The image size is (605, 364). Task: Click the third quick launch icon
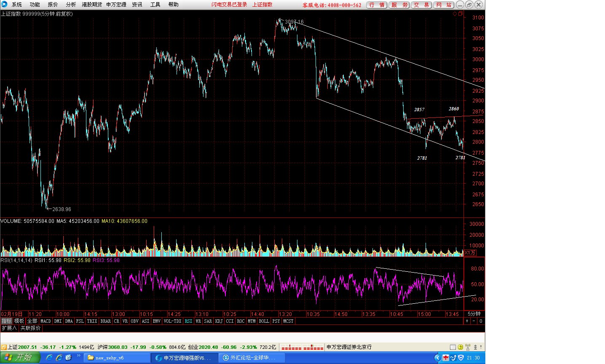pyautogui.click(x=68, y=358)
